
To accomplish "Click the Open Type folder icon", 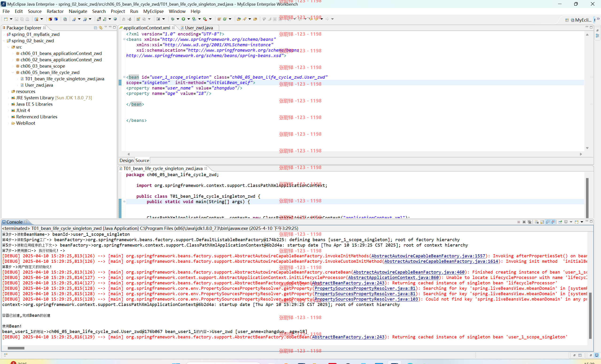I will 239,19.
